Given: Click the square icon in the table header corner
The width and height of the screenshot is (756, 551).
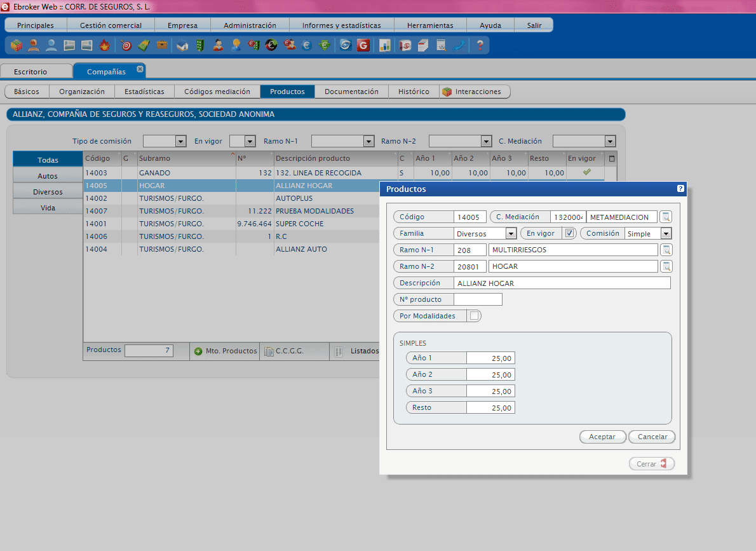Looking at the screenshot, I should point(612,158).
